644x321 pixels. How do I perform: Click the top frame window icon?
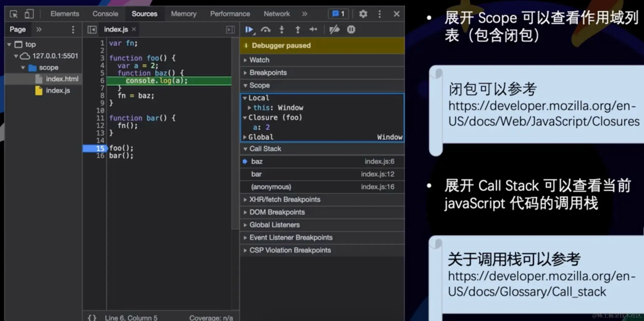pos(18,45)
